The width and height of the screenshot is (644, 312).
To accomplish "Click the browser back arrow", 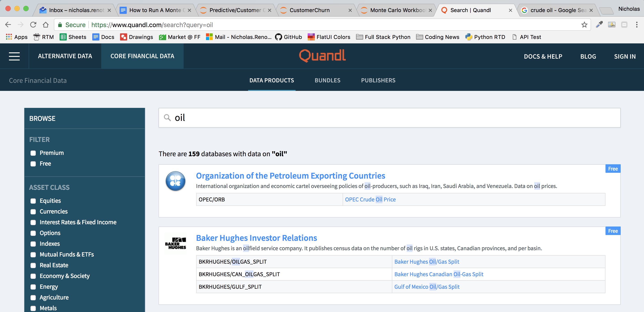I will point(8,25).
